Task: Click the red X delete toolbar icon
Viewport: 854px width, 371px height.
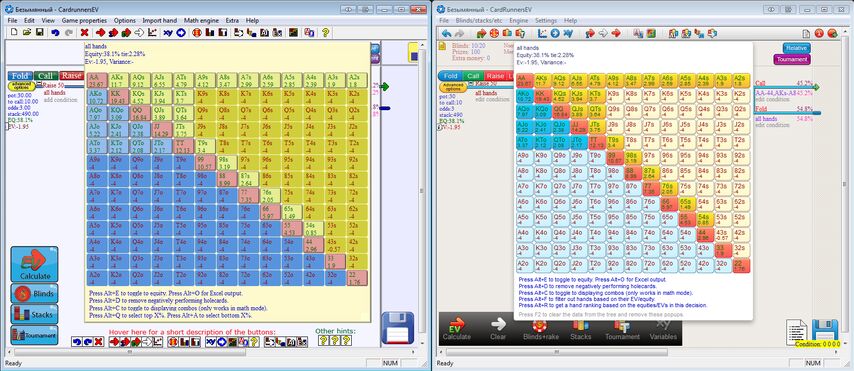Action: tap(84, 33)
